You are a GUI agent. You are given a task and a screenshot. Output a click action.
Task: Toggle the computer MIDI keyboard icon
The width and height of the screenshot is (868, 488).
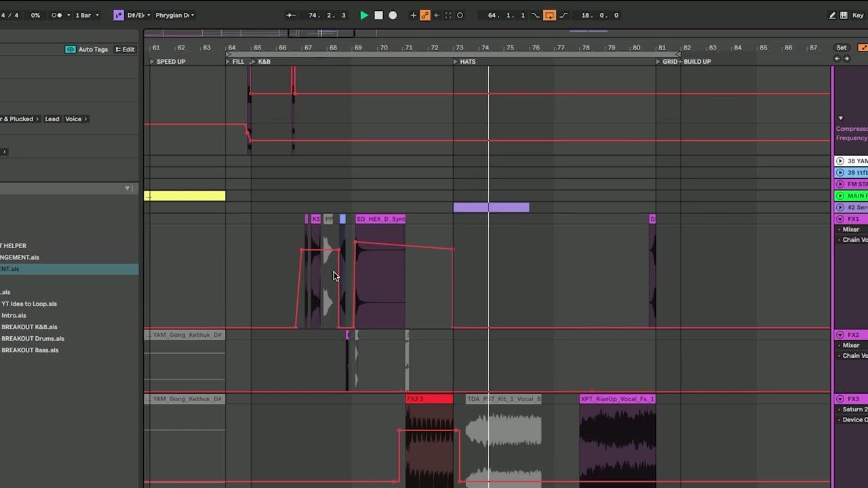point(844,15)
